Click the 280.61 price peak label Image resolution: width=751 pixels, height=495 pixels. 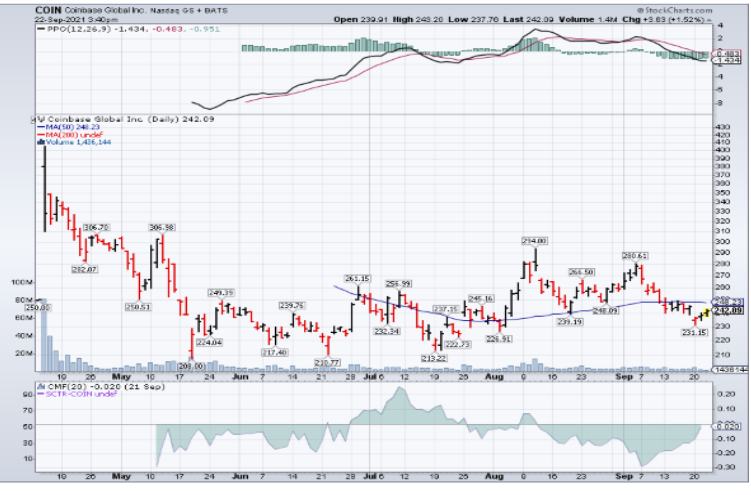[x=635, y=256]
